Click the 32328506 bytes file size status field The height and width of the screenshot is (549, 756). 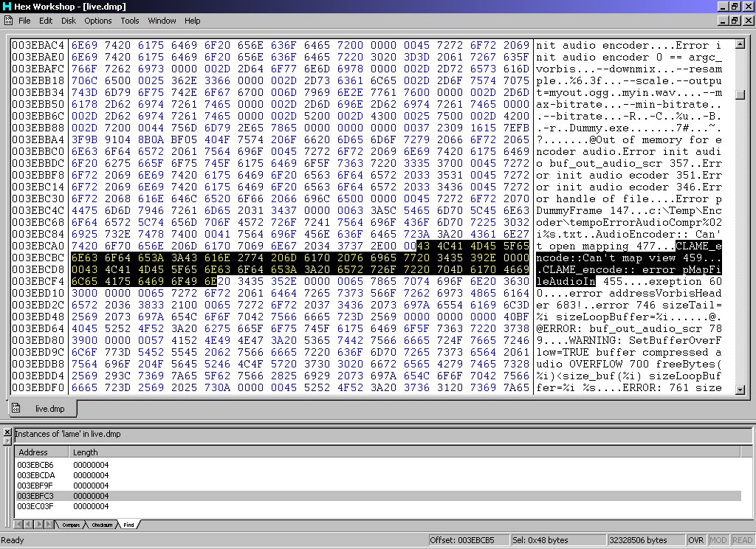(645, 540)
